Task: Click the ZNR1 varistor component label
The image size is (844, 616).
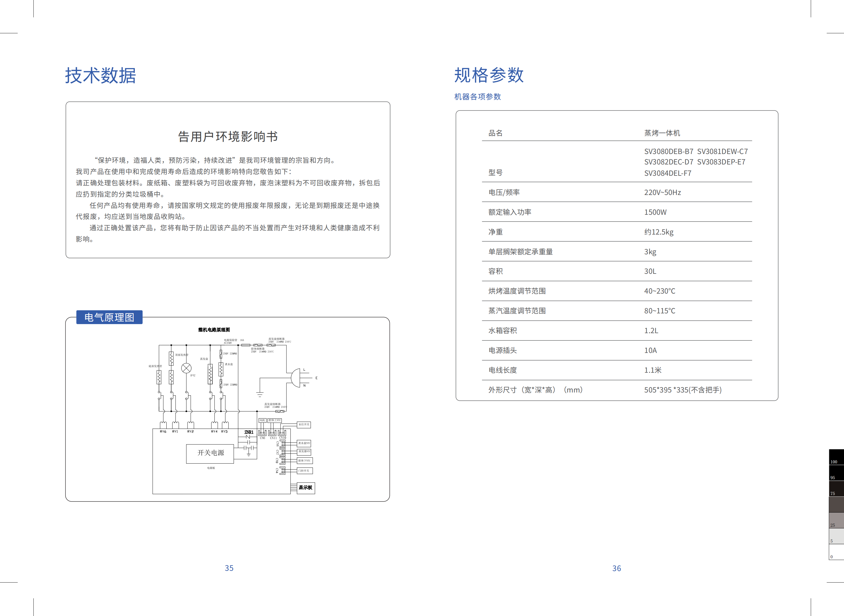Action: [x=249, y=432]
